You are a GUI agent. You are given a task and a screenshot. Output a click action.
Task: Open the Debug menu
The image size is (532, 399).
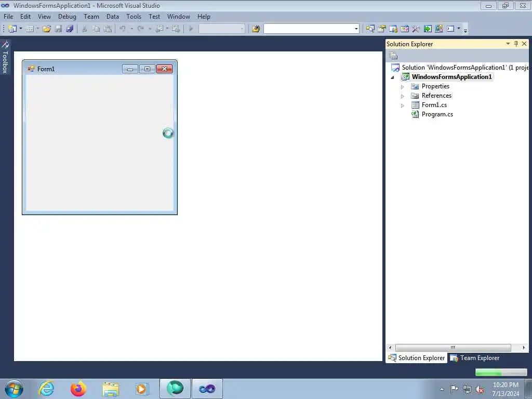tap(67, 17)
